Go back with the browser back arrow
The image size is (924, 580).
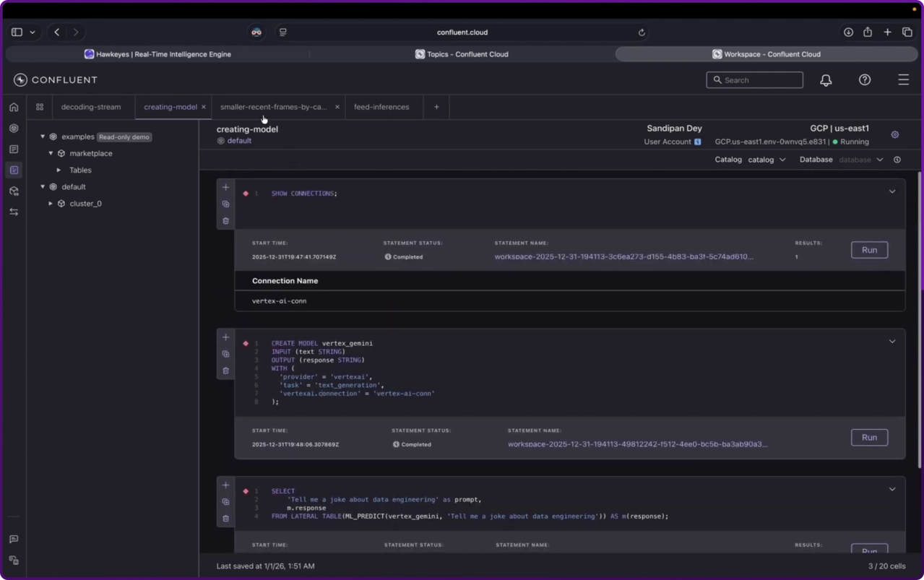57,33
